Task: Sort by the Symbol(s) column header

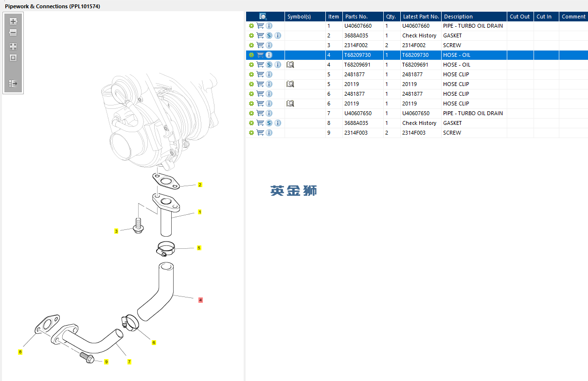Action: 305,17
